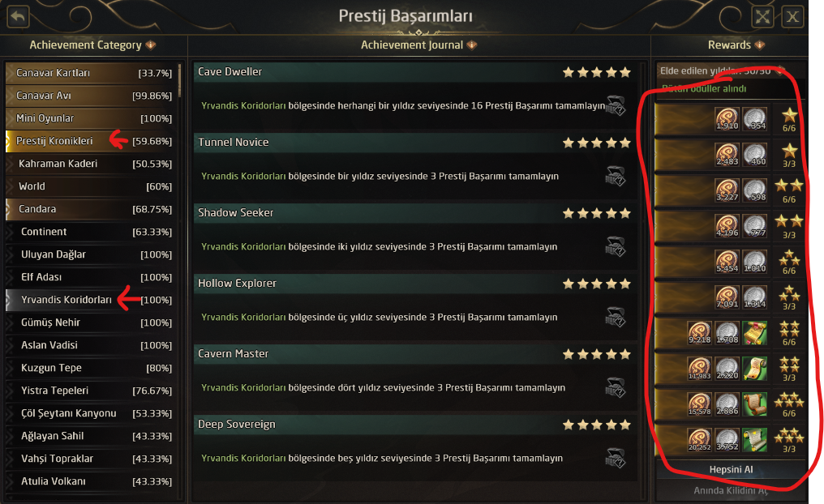824x504 pixels.
Task: Open the Achievement Category dropdown marker
Action: pyautogui.click(x=151, y=45)
